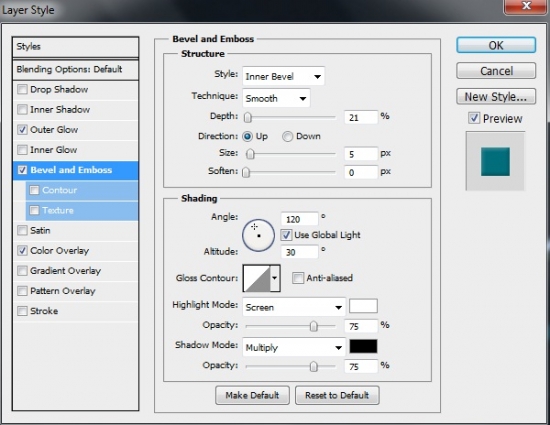Image resolution: width=550 pixels, height=425 pixels.
Task: Click the Angle dial light direction control
Action: (258, 235)
